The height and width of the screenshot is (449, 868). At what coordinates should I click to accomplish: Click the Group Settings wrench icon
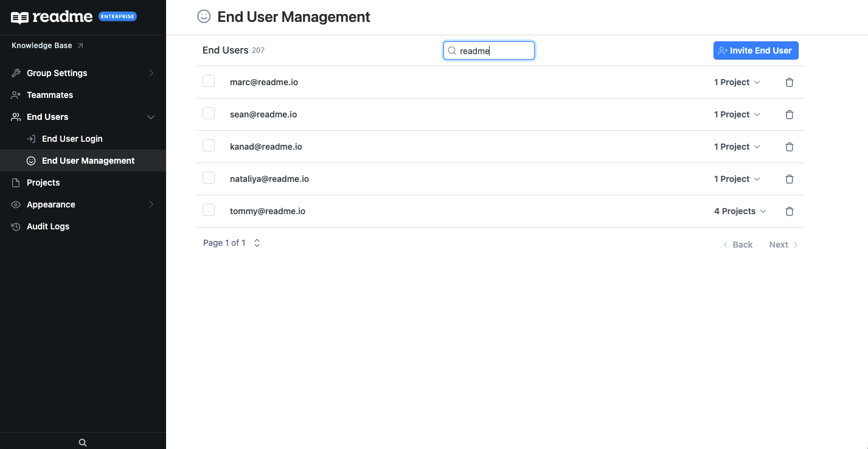[x=16, y=73]
